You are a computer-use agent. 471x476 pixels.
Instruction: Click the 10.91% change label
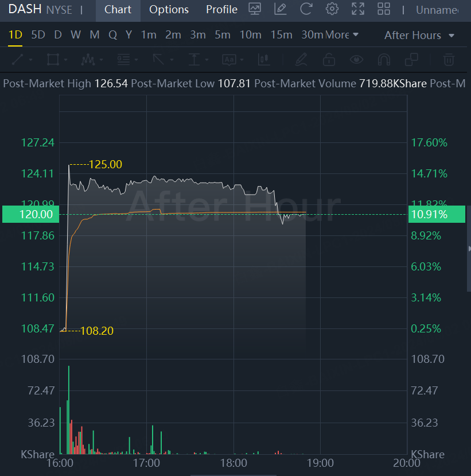(437, 214)
